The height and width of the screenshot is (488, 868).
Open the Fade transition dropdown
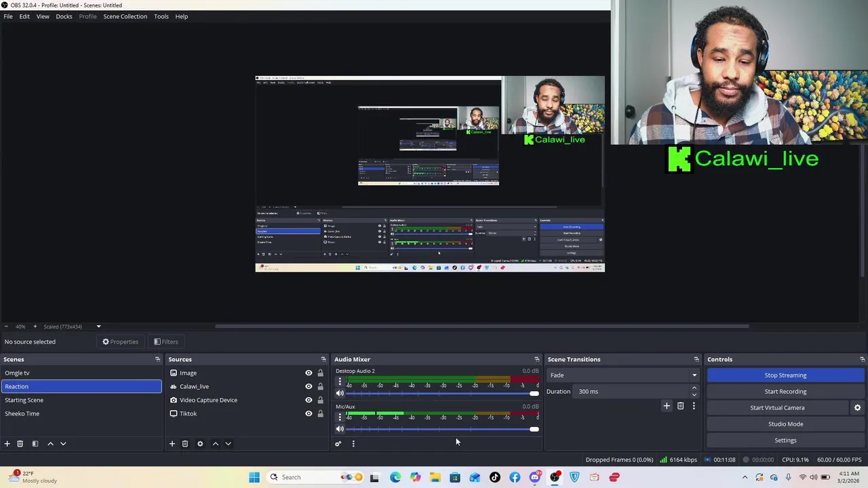(x=623, y=375)
